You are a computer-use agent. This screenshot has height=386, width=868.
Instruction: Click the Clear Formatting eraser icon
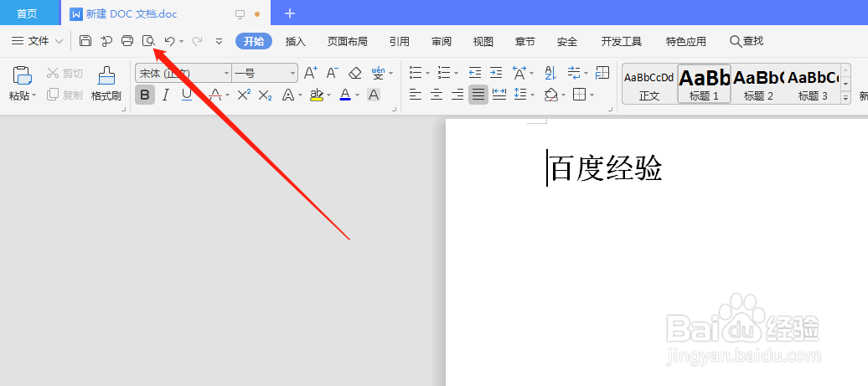[x=355, y=73]
